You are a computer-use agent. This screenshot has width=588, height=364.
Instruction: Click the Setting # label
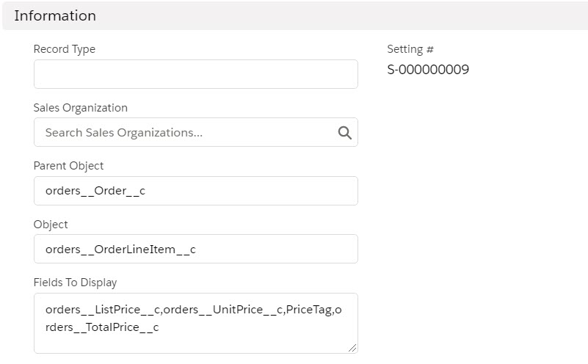pyautogui.click(x=410, y=49)
